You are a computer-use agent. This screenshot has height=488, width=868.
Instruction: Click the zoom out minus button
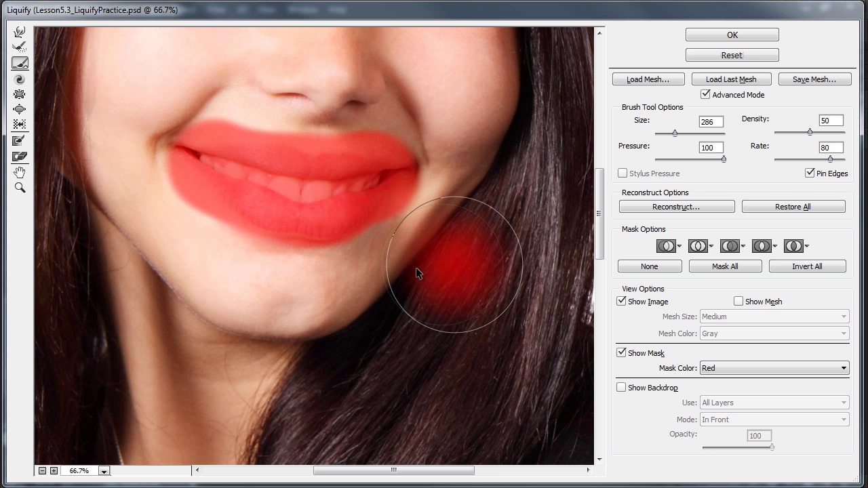[x=42, y=470]
